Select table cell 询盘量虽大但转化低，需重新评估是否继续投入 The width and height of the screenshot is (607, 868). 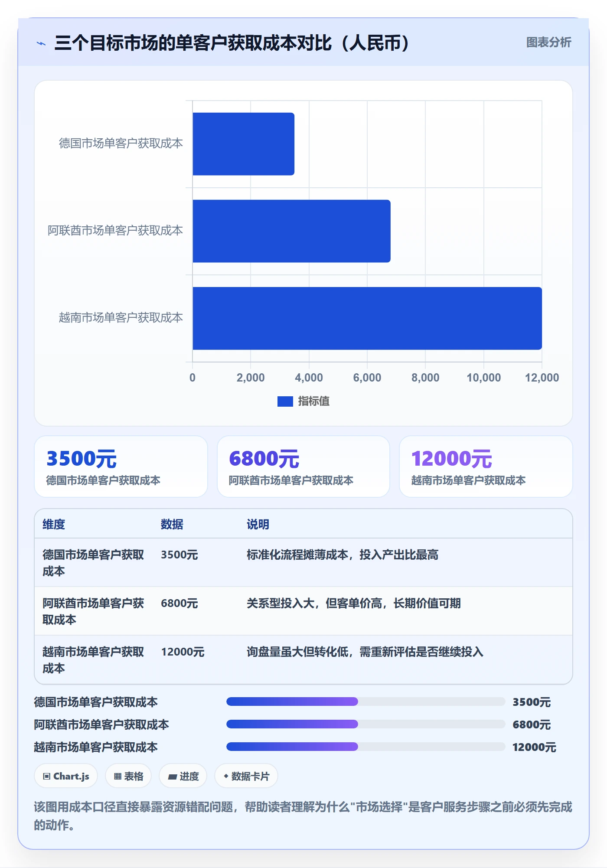pos(365,652)
